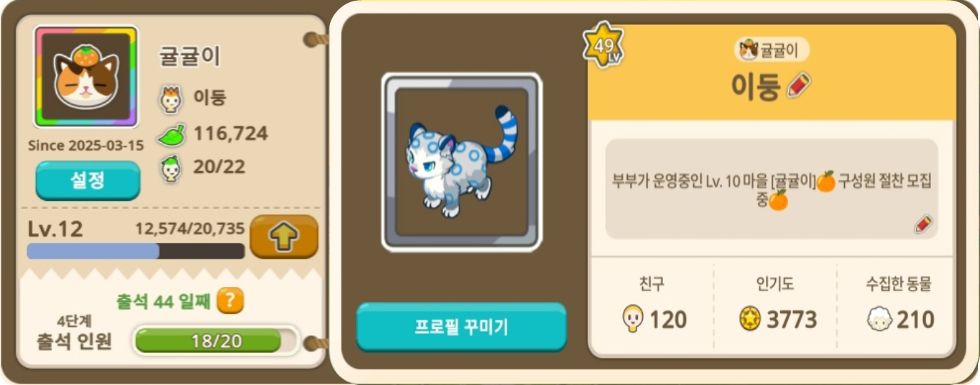Click the snow leopard profile picture frame
This screenshot has width=980, height=385.
click(462, 162)
